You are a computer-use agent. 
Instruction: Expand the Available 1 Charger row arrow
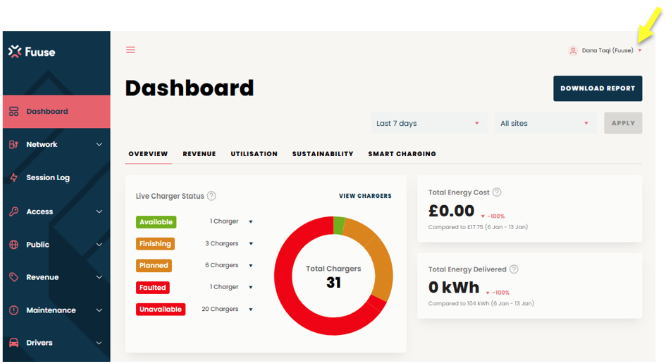pos(251,222)
